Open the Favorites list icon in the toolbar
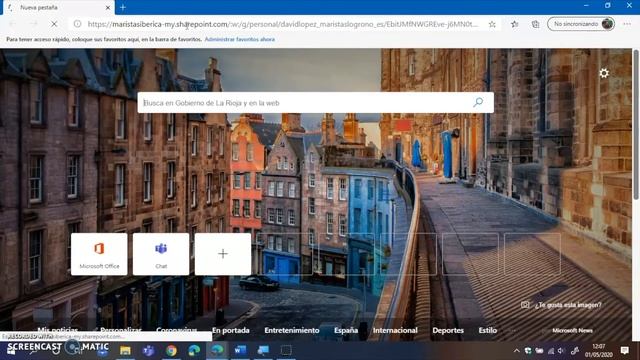Screen dimensions: 640x360 pyautogui.click(x=515, y=24)
